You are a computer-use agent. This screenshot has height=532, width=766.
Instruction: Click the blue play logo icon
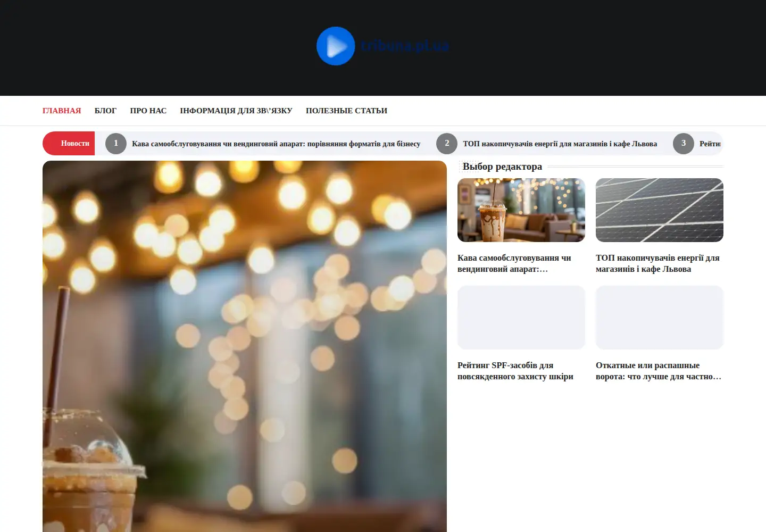336,46
